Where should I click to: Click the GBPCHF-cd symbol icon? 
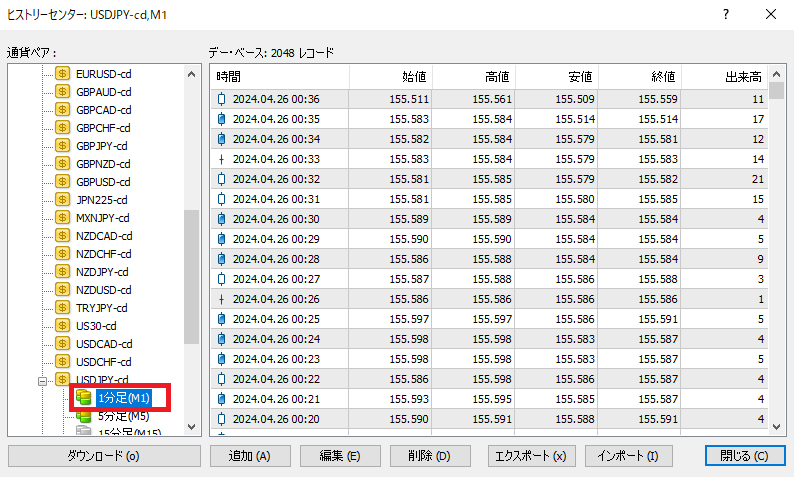pos(62,128)
